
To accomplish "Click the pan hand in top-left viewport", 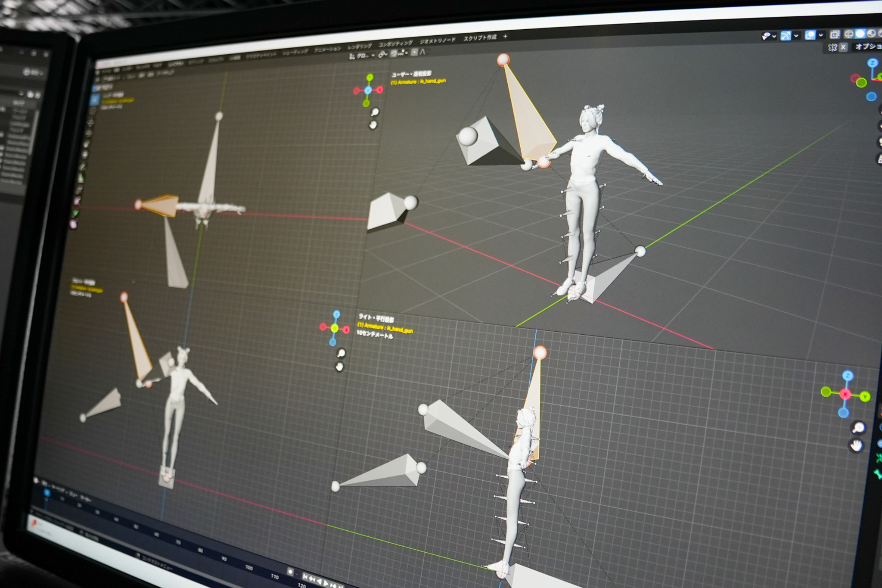I will coord(373,125).
